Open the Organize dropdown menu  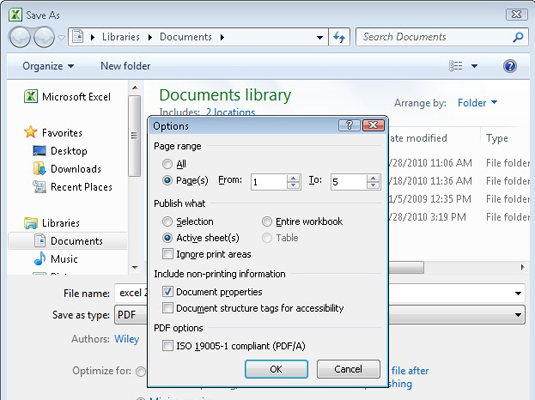(48, 66)
